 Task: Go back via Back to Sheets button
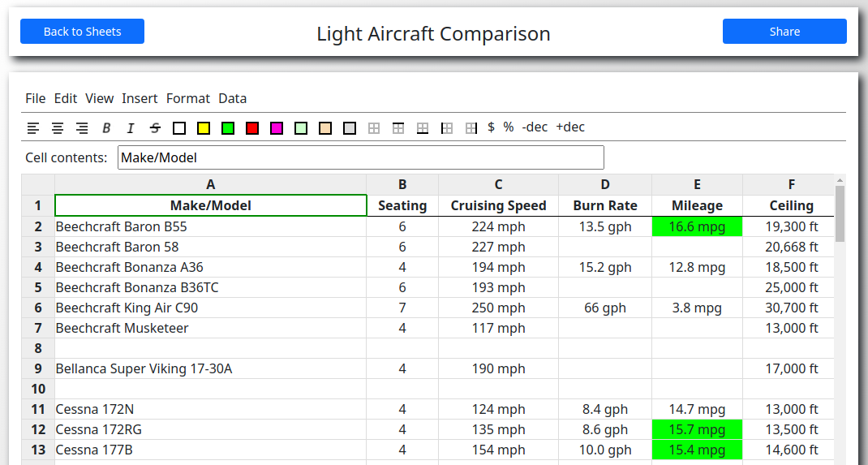pos(83,32)
